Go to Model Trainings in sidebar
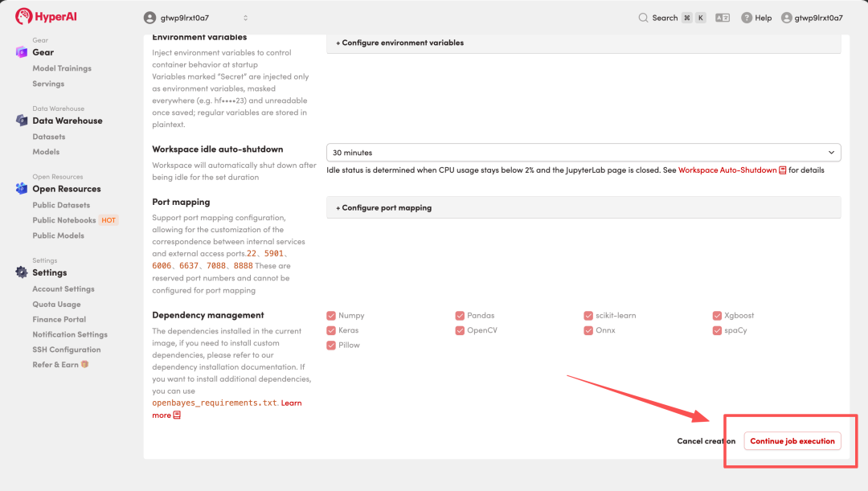This screenshot has height=491, width=868. tap(62, 68)
